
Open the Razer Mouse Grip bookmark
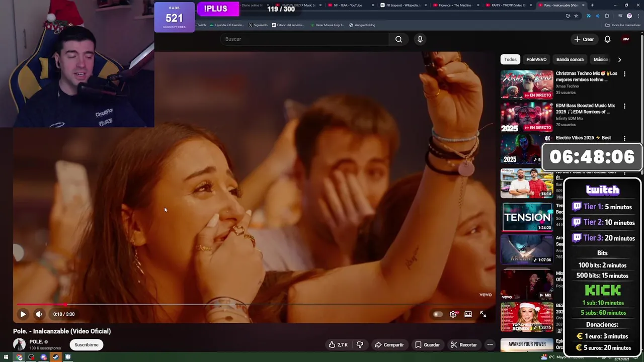327,25
